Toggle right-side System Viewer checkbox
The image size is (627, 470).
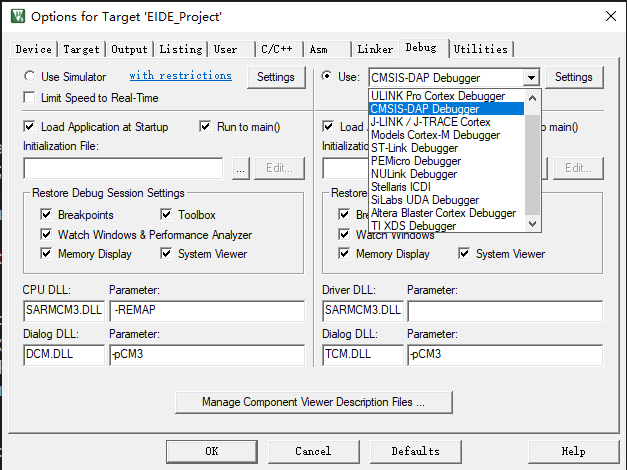pos(464,253)
